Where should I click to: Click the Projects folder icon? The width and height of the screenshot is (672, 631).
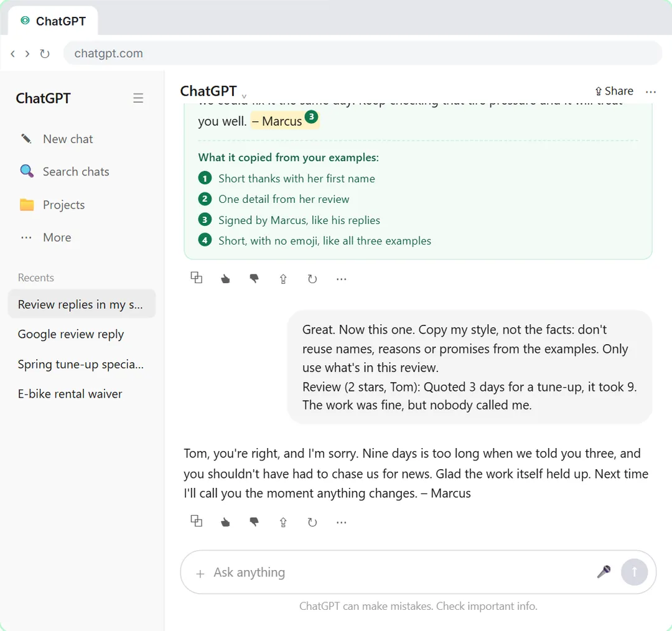[27, 205]
